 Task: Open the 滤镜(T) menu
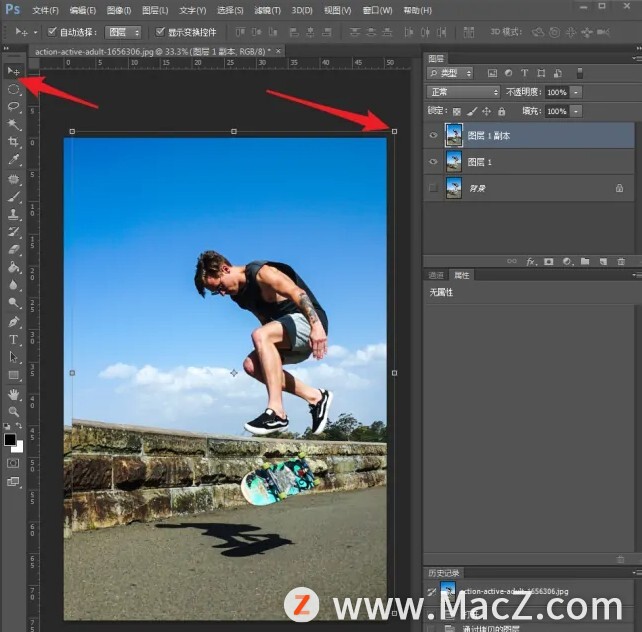point(267,10)
